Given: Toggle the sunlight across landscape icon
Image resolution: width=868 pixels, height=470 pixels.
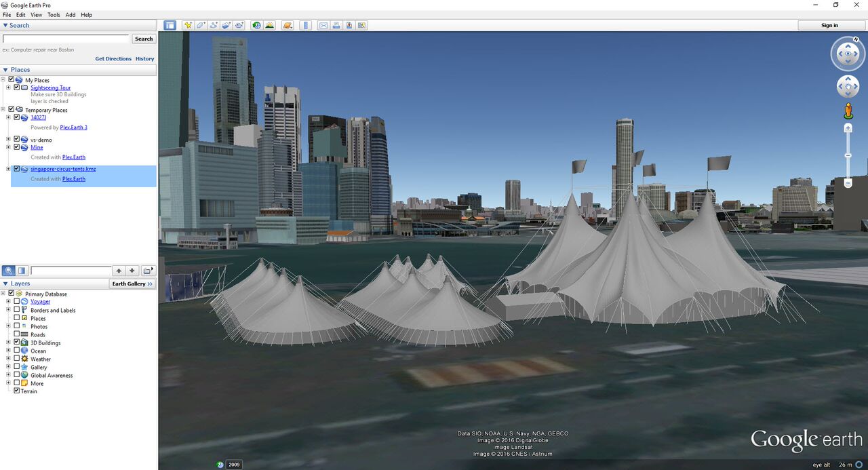Looking at the screenshot, I should tap(270, 25).
